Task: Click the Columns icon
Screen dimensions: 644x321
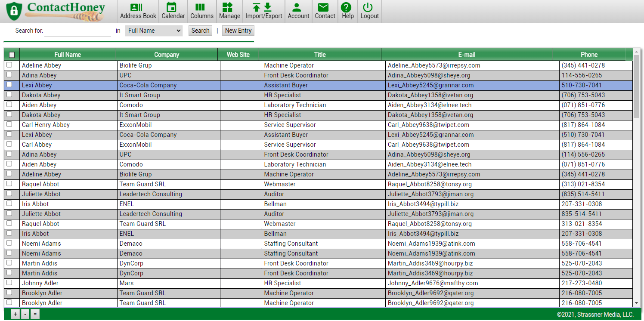Action: coord(200,7)
